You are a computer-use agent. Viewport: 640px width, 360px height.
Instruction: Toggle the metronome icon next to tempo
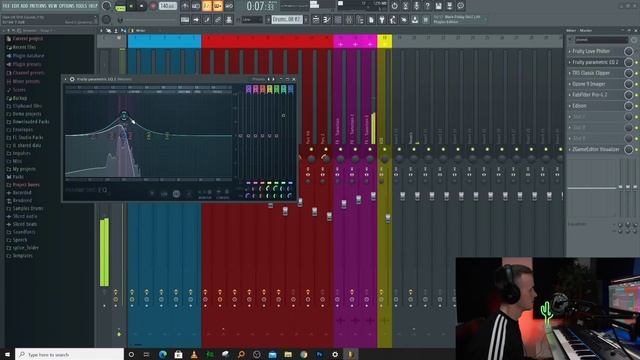point(185,6)
